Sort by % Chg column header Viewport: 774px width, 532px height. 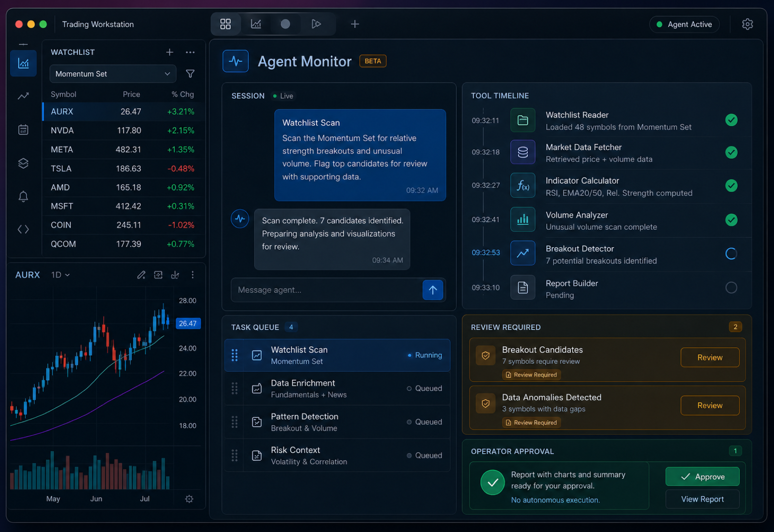(183, 94)
